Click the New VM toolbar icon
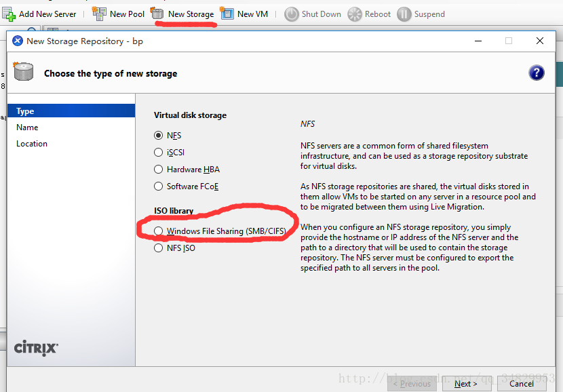 point(227,14)
